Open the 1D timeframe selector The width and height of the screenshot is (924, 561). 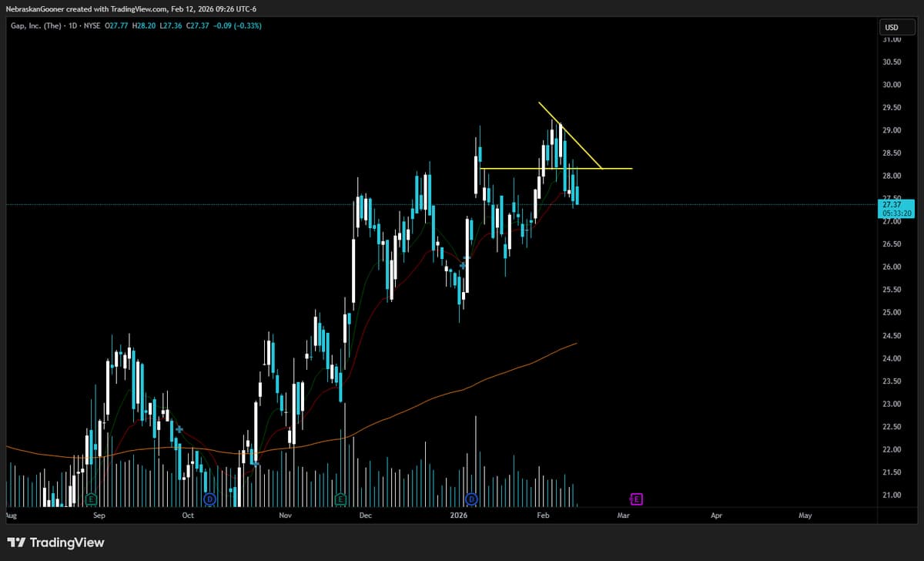point(72,25)
